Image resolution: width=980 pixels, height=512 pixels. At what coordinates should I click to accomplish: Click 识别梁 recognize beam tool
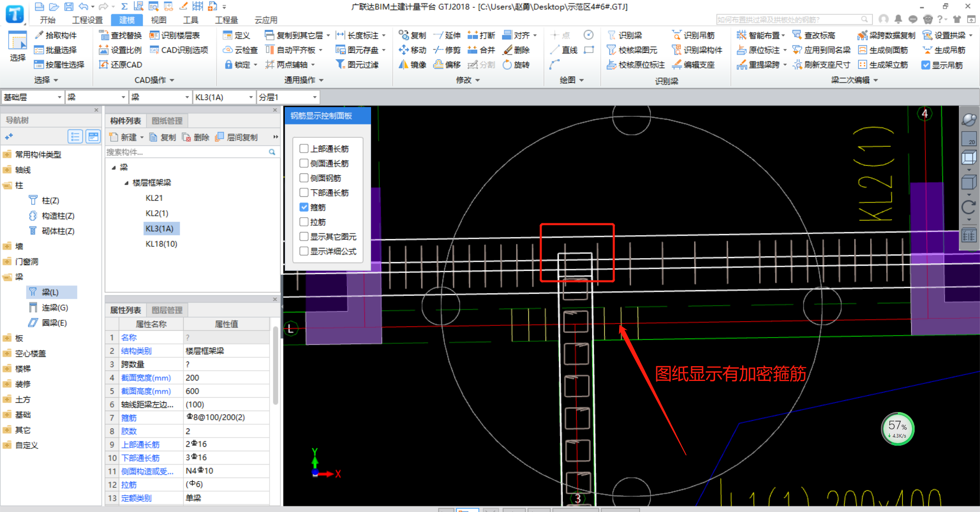click(624, 35)
